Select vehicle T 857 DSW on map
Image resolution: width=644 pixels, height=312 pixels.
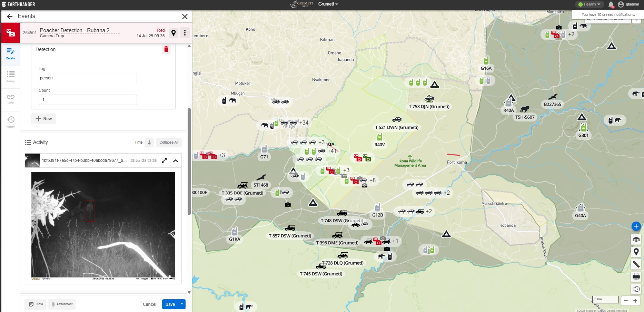tap(290, 228)
